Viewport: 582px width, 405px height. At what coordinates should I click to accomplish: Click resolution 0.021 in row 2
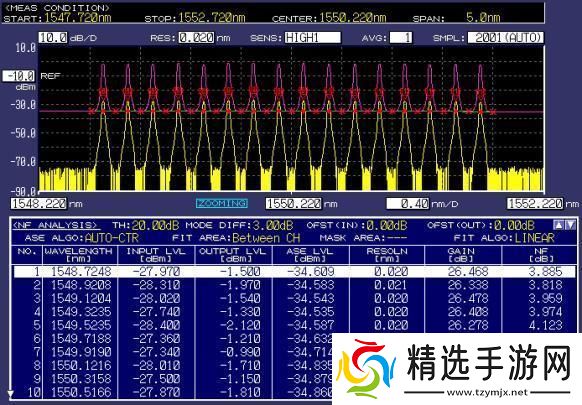click(x=391, y=285)
